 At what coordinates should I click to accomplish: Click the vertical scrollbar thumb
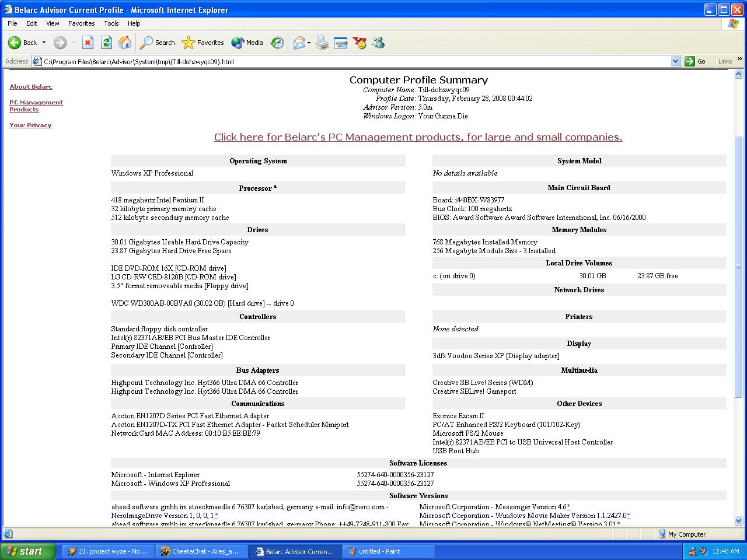739,267
